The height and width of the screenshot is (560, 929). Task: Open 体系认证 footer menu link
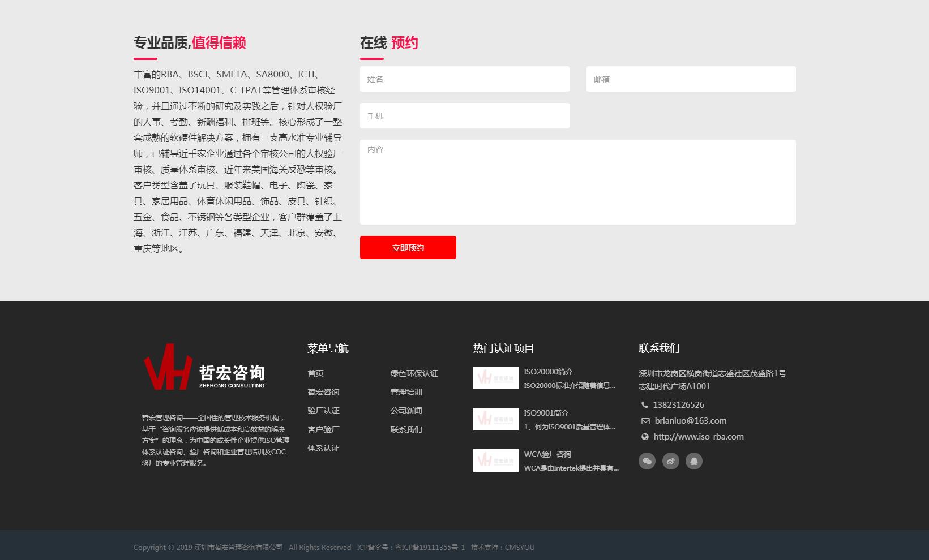[323, 448]
